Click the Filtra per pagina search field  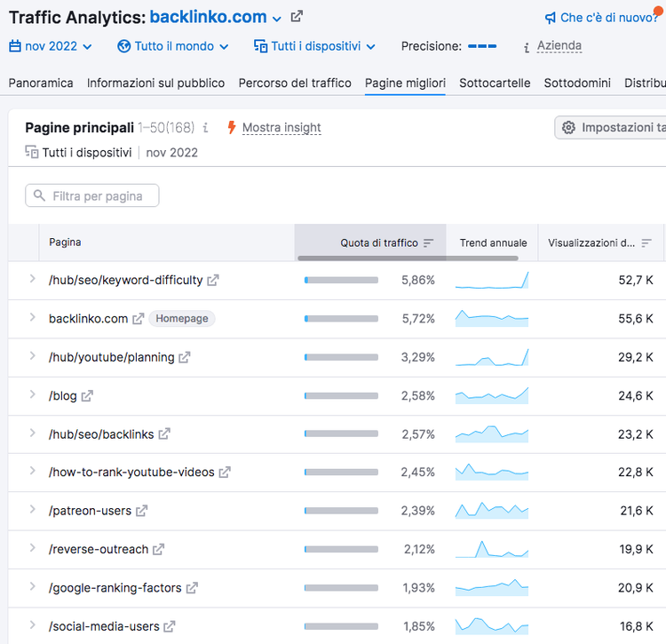(x=92, y=195)
